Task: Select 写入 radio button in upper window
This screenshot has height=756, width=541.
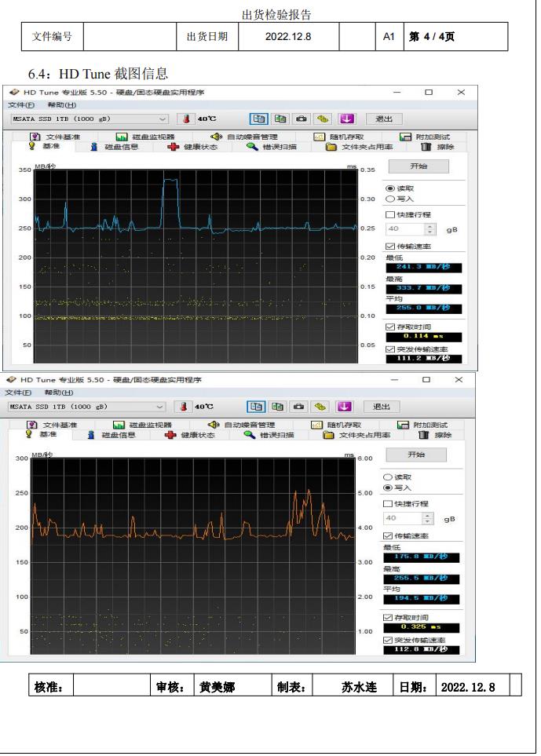Action: click(x=389, y=199)
